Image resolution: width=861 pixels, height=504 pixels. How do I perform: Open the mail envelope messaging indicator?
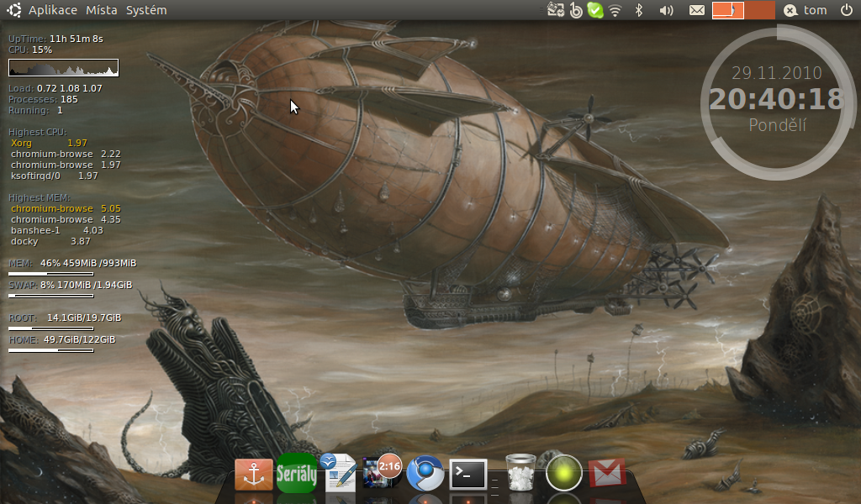[x=697, y=10]
